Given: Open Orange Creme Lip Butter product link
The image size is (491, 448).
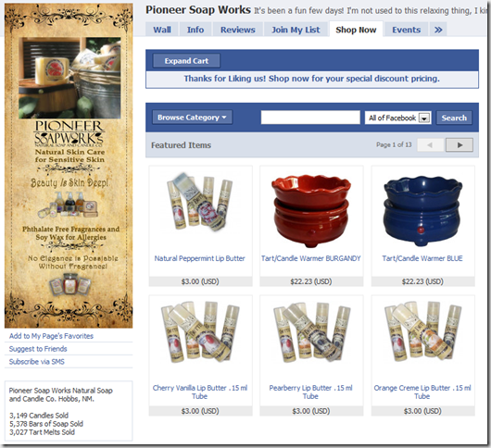Looking at the screenshot, I should 422,392.
